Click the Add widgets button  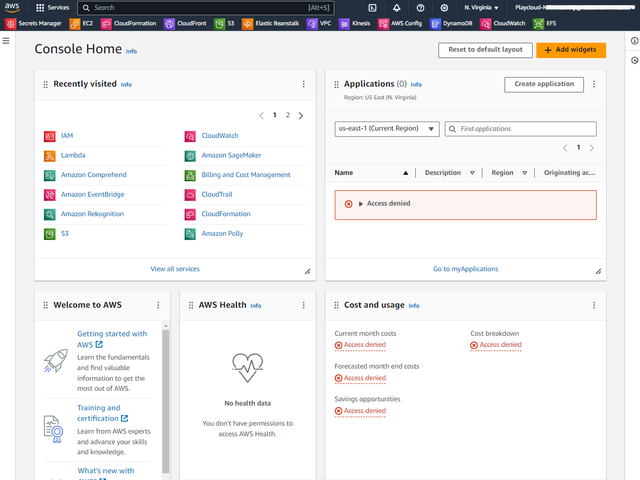pos(570,49)
